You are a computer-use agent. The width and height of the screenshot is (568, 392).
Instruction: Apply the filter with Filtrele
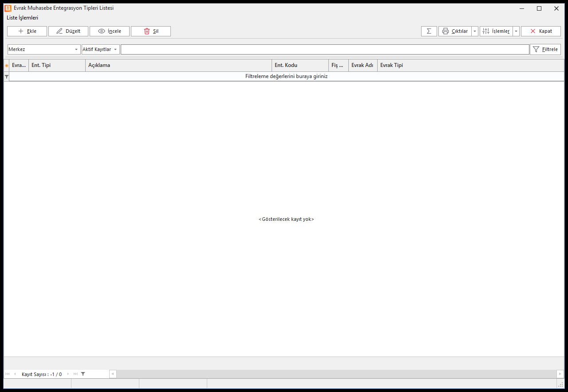(545, 49)
